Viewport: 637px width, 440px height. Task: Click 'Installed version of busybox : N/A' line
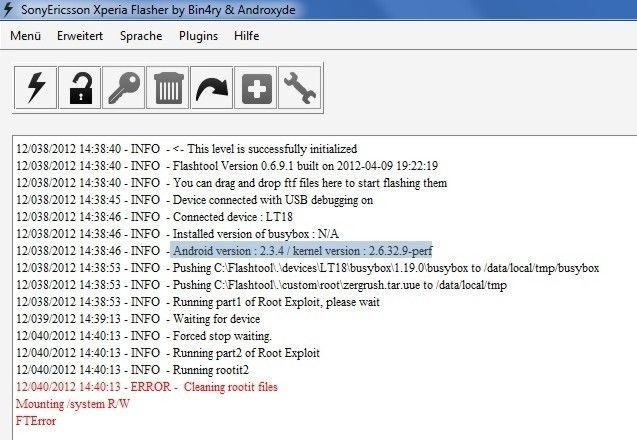(178, 234)
